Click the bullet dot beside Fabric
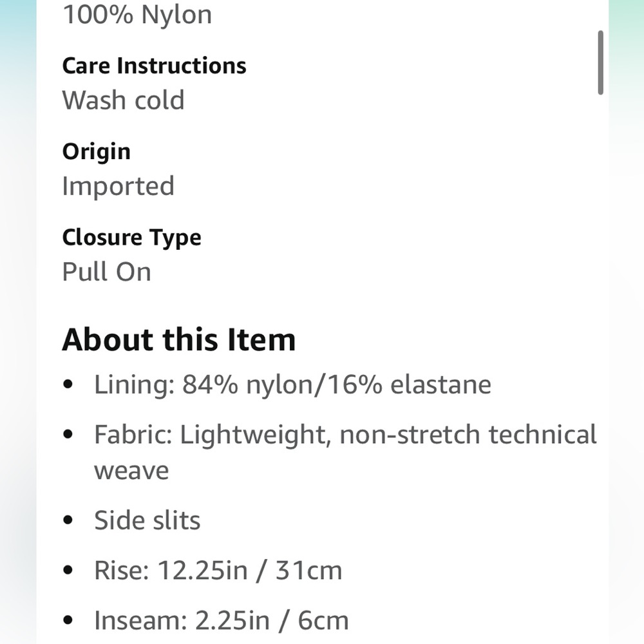644x644 pixels. (68, 434)
